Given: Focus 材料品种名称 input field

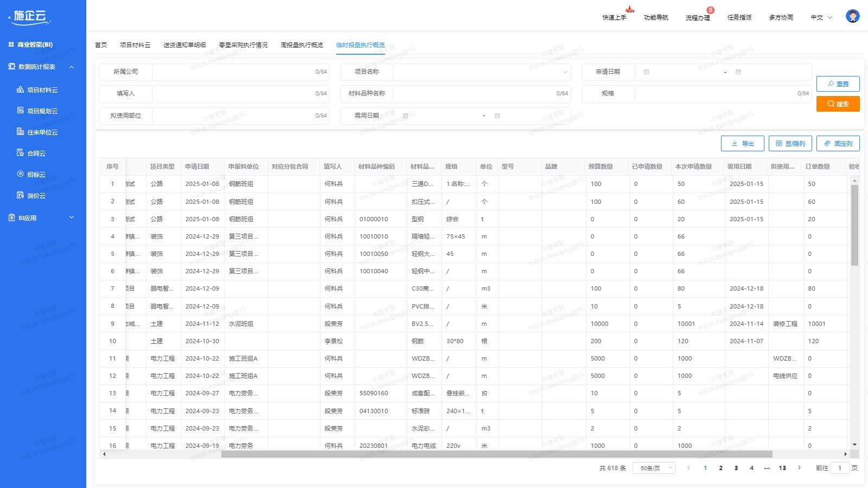Looking at the screenshot, I should (482, 94).
